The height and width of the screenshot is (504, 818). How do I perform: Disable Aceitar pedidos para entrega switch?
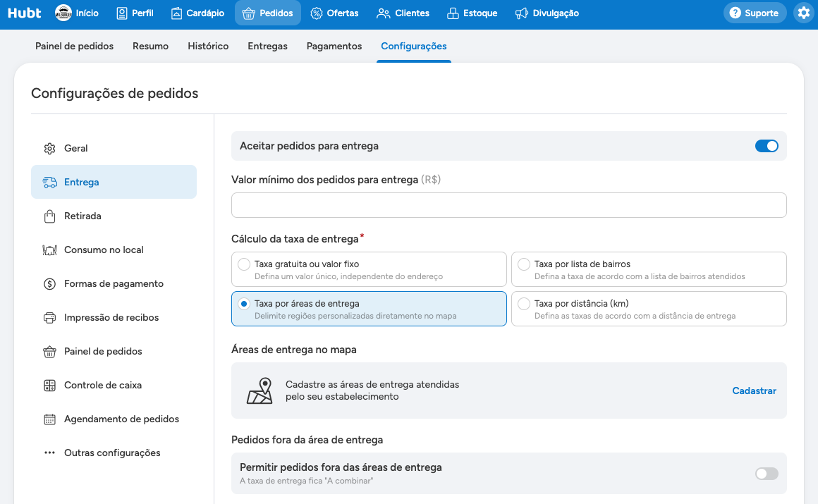click(767, 146)
